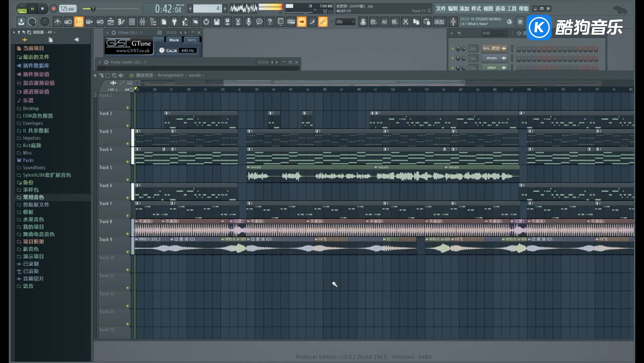The height and width of the screenshot is (363, 644).
Task: Toggle mute LED on Kirs channel
Action: coord(453,48)
